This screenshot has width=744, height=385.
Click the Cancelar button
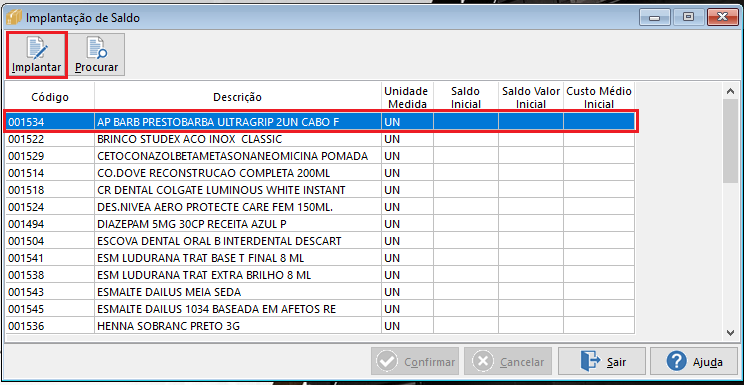(x=508, y=362)
